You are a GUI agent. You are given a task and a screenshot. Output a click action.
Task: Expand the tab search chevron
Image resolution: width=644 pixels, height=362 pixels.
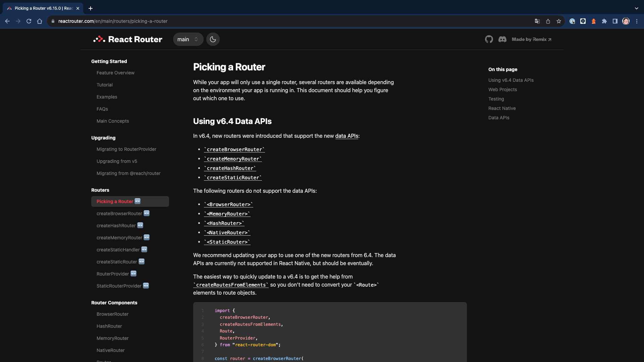pyautogui.click(x=636, y=8)
